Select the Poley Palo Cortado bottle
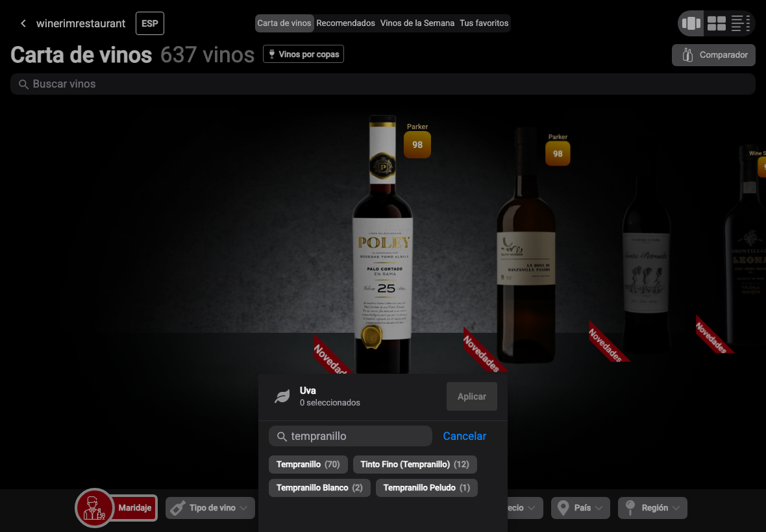The width and height of the screenshot is (766, 532). coord(383,244)
